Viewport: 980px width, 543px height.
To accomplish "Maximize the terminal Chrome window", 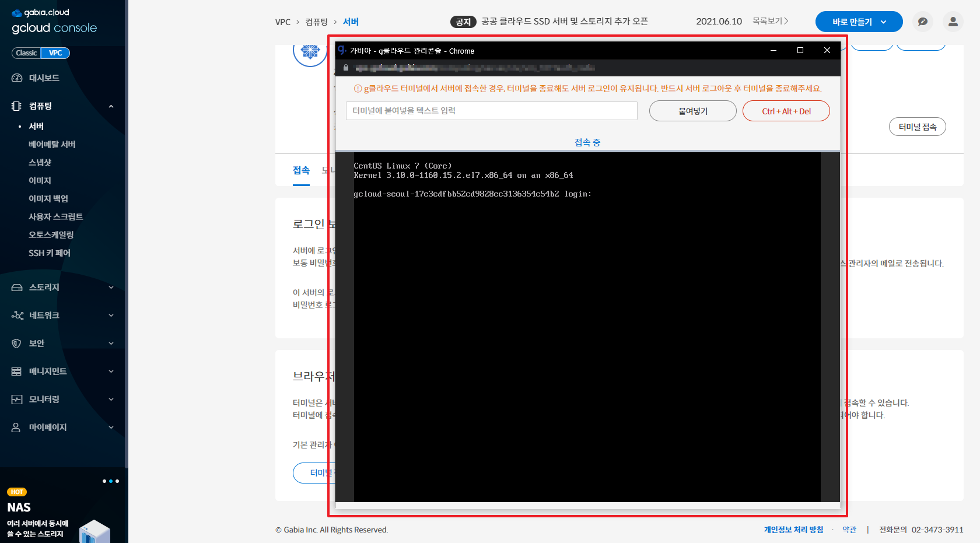I will pos(800,50).
